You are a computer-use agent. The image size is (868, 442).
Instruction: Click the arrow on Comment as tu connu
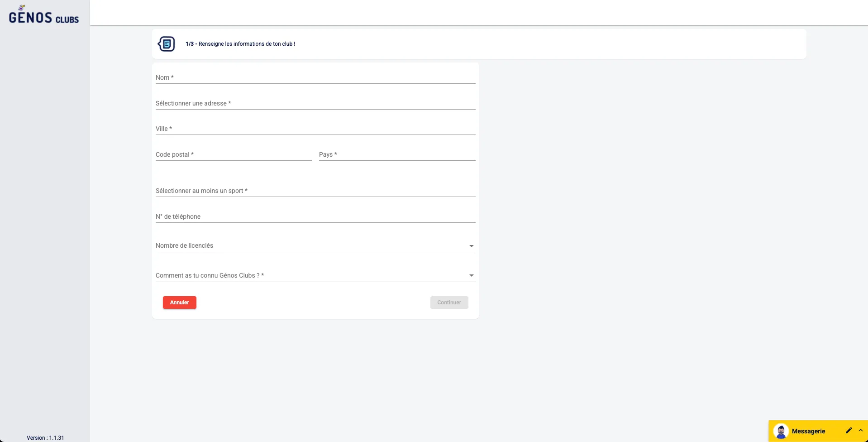pyautogui.click(x=471, y=275)
